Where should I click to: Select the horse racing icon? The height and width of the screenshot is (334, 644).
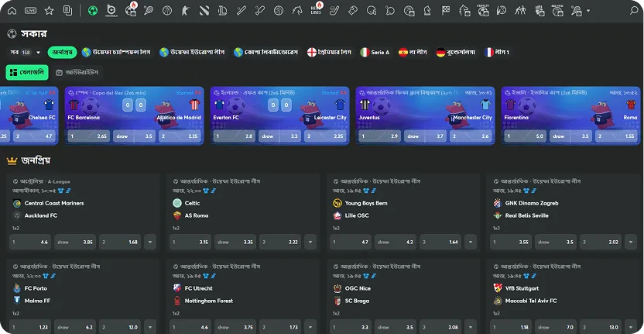click(297, 11)
